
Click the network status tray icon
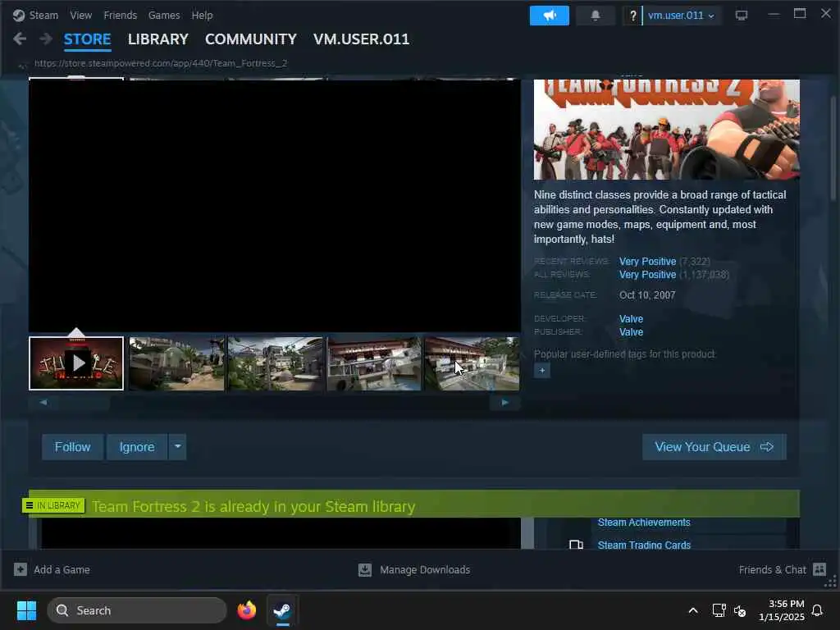pyautogui.click(x=719, y=610)
